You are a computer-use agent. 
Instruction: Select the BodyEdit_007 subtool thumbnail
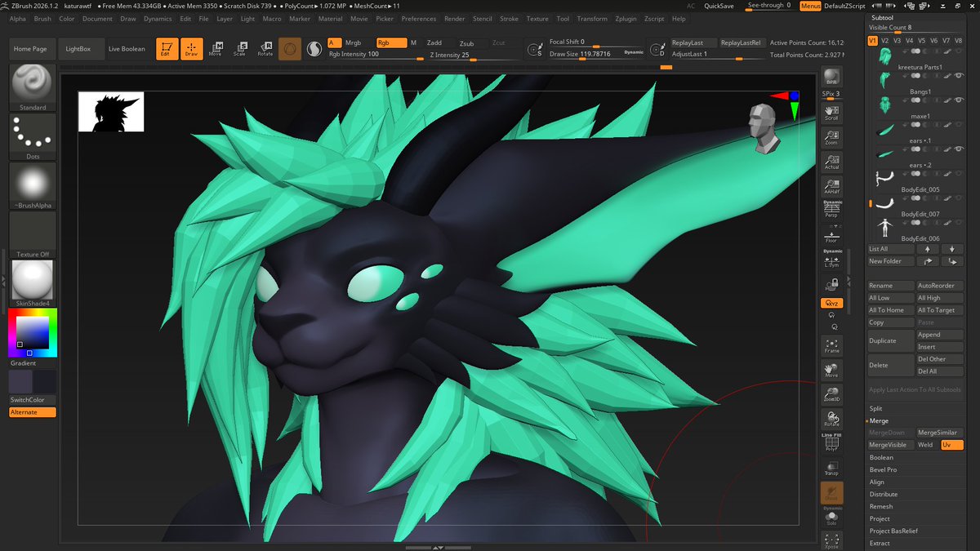tap(885, 202)
